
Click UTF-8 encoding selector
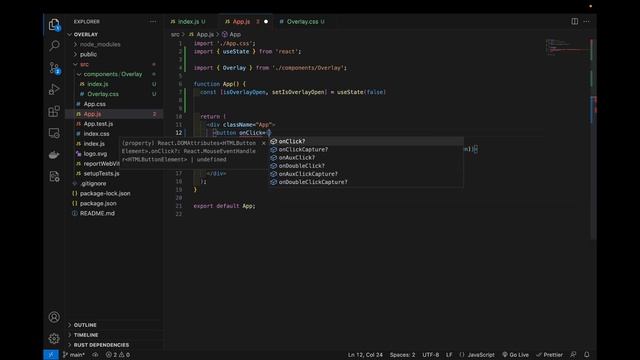(x=431, y=355)
